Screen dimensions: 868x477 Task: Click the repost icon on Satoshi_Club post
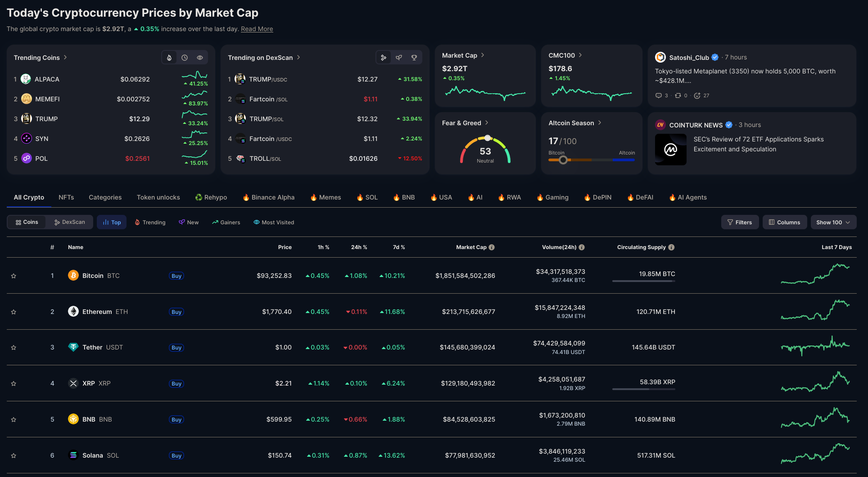coord(678,95)
